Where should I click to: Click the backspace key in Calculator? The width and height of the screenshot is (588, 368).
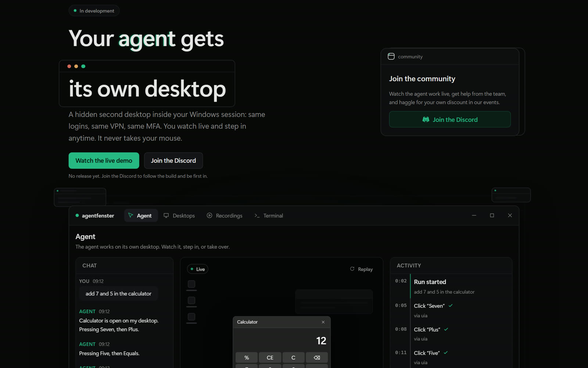(x=317, y=358)
